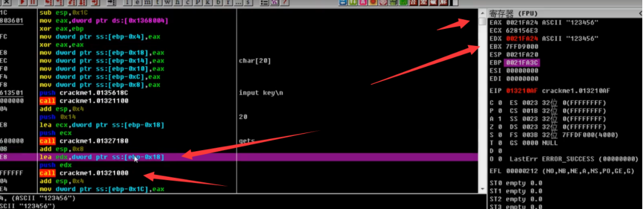Click the red question mark help icon
This screenshot has height=209, width=644.
pyautogui.click(x=284, y=2)
